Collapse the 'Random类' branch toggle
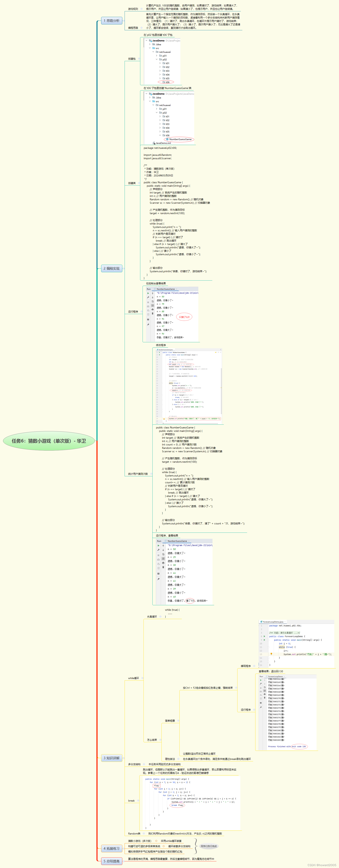This screenshot has height=868, width=339. [144, 833]
